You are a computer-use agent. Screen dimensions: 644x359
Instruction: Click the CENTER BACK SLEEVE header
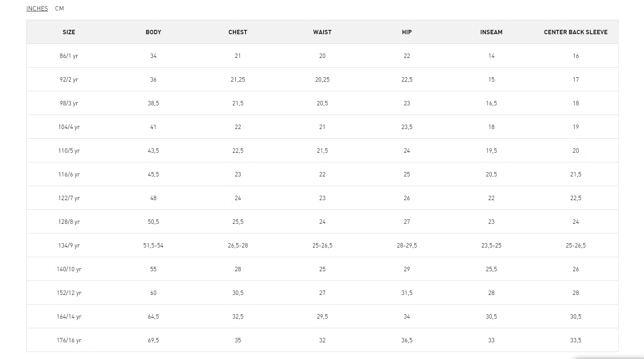pyautogui.click(x=576, y=32)
